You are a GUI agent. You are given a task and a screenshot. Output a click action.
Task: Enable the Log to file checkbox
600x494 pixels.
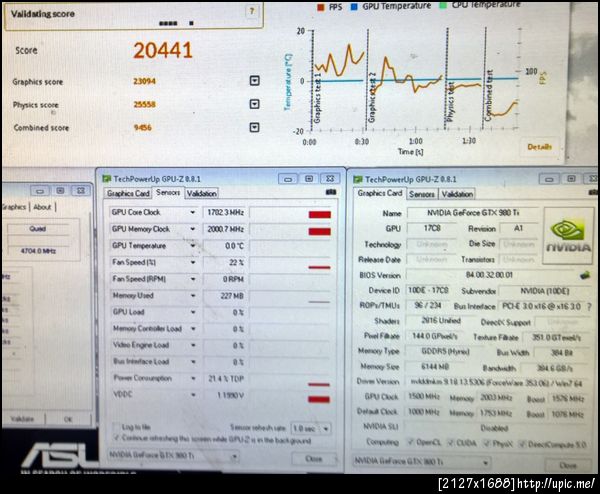[x=116, y=427]
